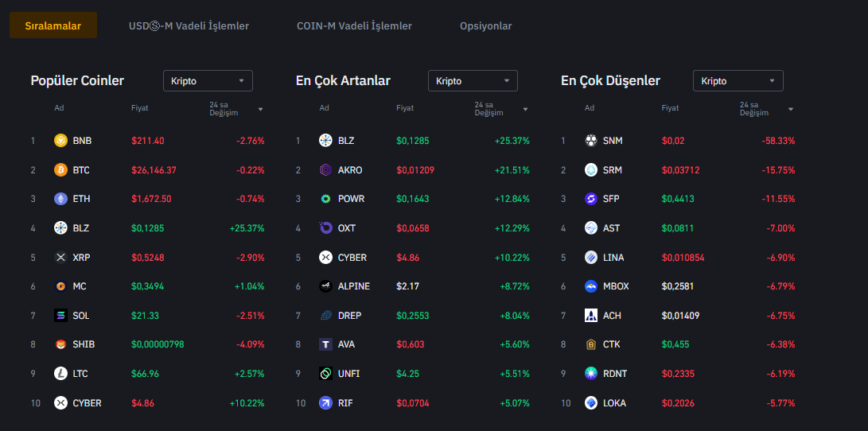Switch to USDⓈ-M Vadeli İşlemler tab
The image size is (868, 431).
[189, 26]
